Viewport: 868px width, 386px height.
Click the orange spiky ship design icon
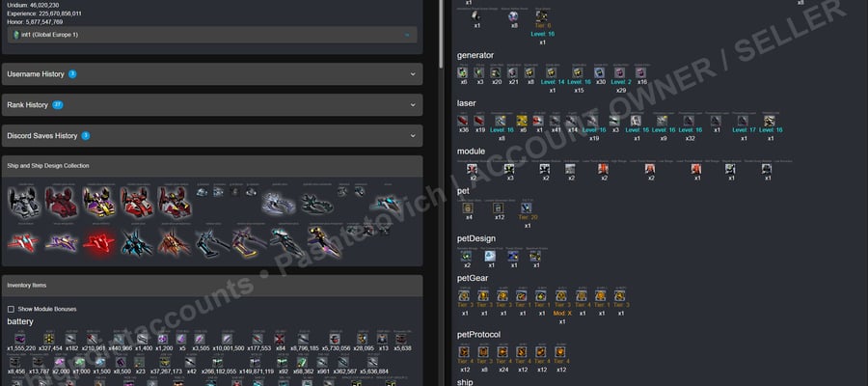point(174,243)
